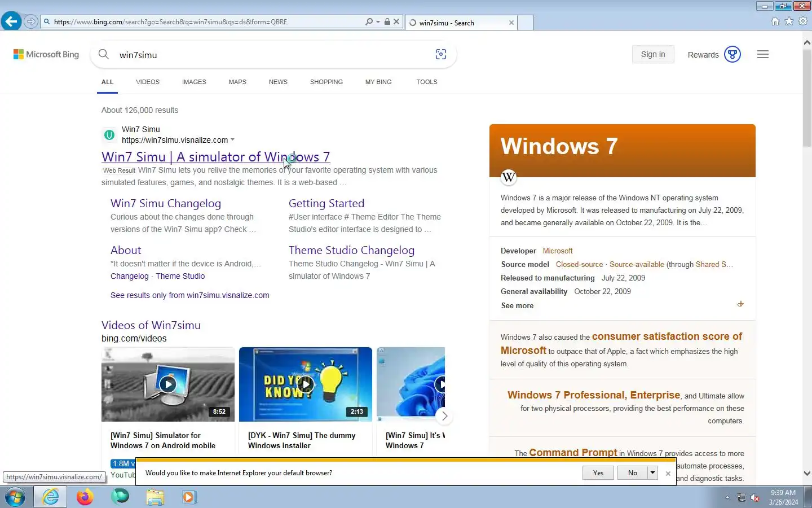Image resolution: width=812 pixels, height=508 pixels.
Task: Expand the address bar dropdown arrow
Action: tap(378, 21)
